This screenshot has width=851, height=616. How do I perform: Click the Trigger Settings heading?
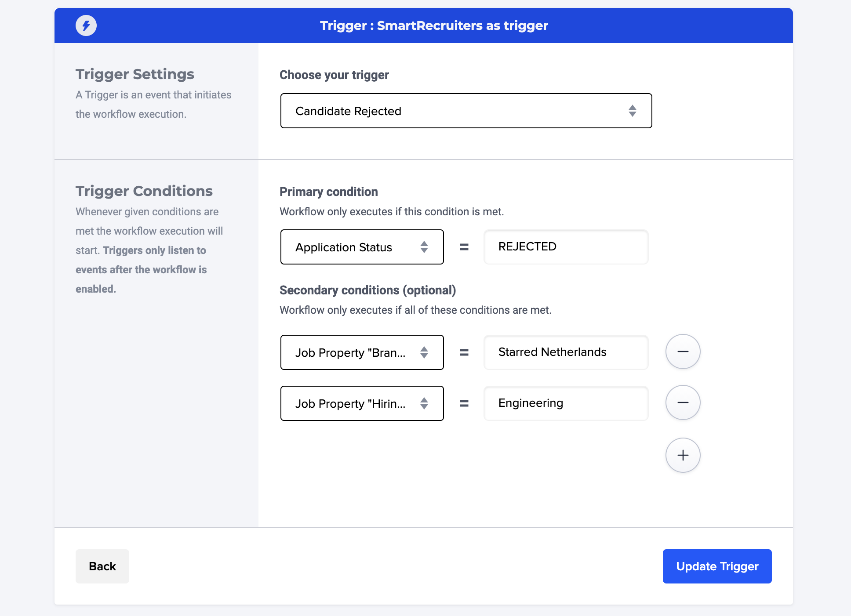pyautogui.click(x=135, y=74)
